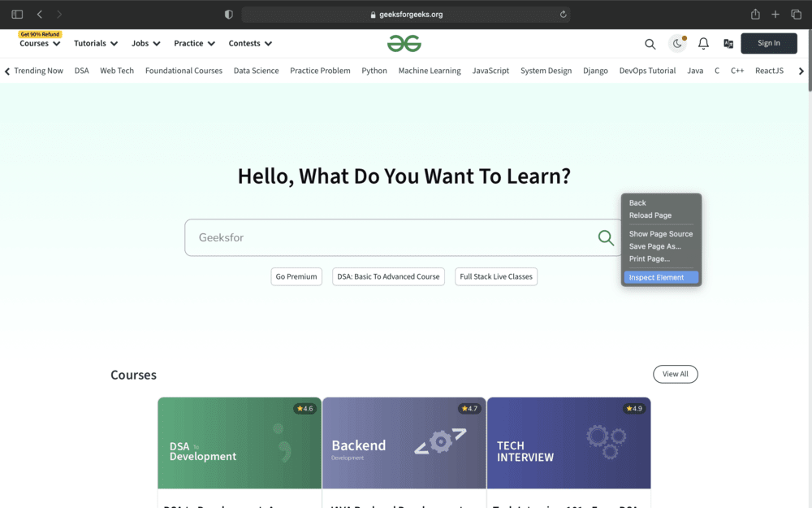Open language translate icon

coord(728,44)
